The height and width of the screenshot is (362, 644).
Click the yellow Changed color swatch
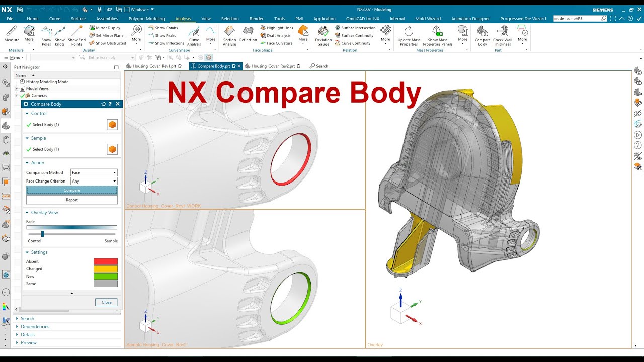click(106, 269)
